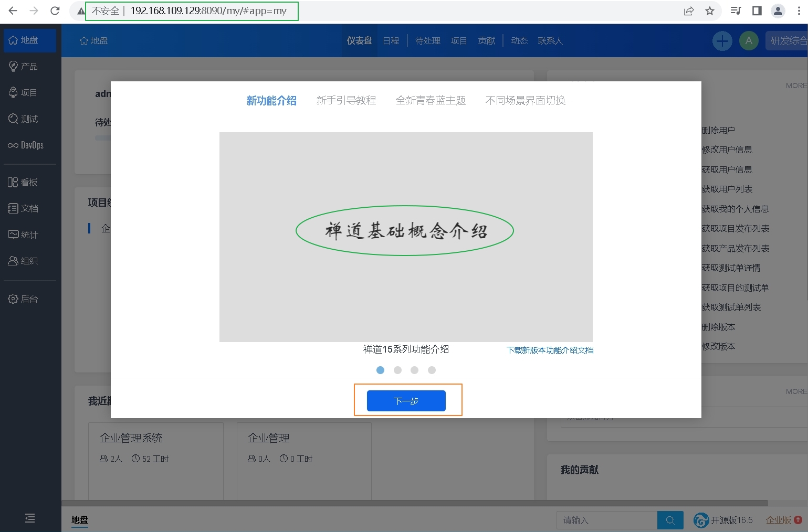The image size is (808, 532).
Task: Open 测试 in the left sidebar
Action: [30, 119]
